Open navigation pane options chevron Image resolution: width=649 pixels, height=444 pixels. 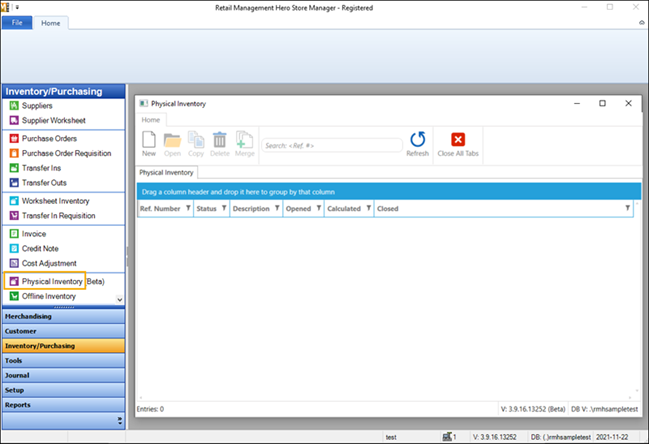point(120,421)
